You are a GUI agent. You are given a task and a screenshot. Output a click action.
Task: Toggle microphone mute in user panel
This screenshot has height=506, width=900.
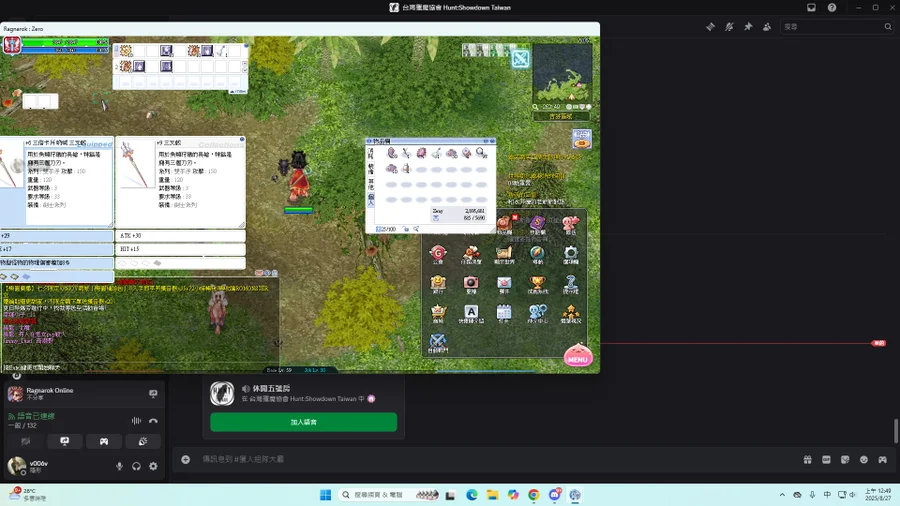pyautogui.click(x=119, y=466)
